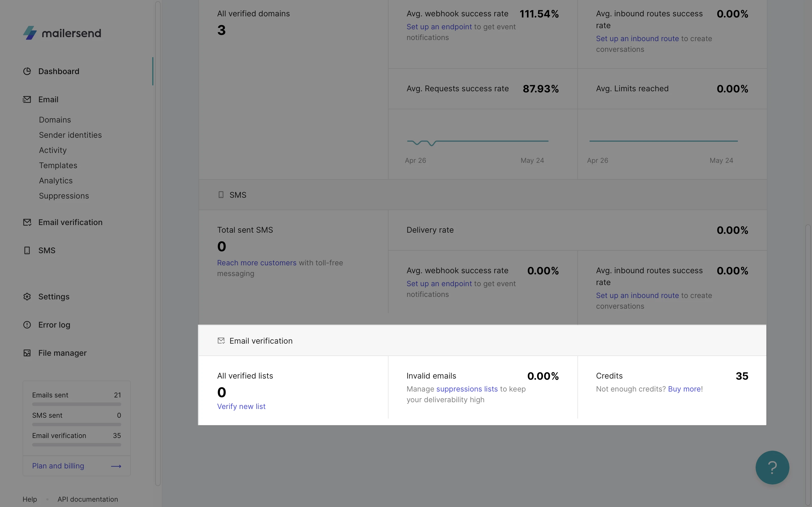Click the SMS phone icon in sidebar
Image resolution: width=812 pixels, height=507 pixels.
coord(27,250)
